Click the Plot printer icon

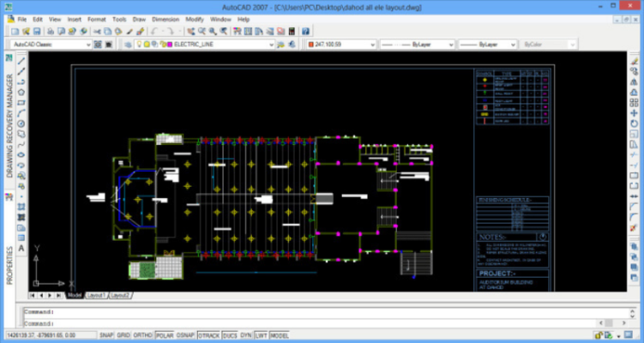(x=50, y=31)
